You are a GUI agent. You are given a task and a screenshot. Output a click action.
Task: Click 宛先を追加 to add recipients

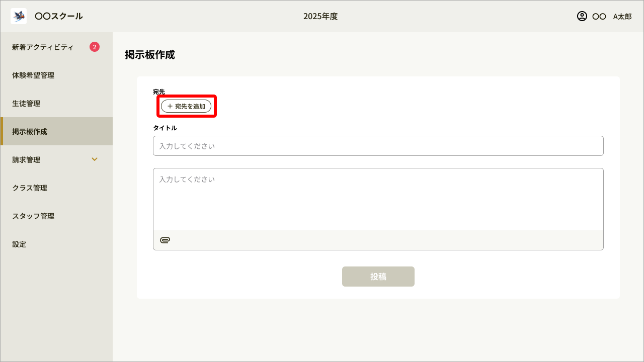186,106
